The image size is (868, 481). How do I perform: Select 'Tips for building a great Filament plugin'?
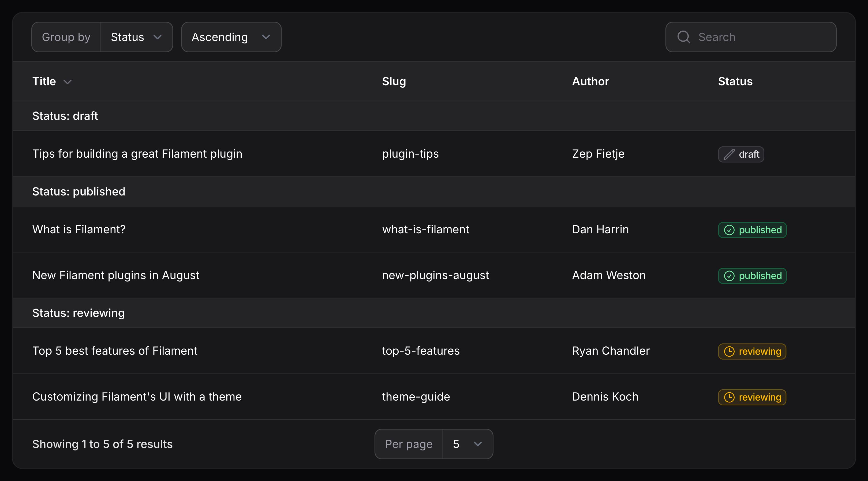tap(137, 154)
